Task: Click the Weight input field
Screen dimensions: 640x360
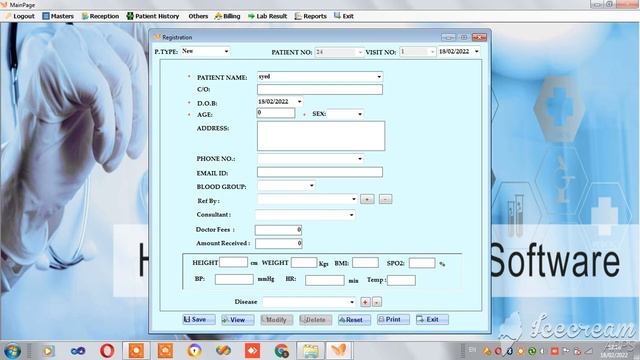Action: (x=304, y=262)
